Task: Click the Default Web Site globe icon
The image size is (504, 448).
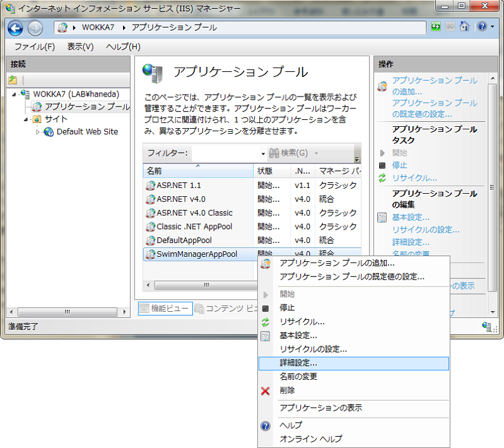Action: pos(49,131)
